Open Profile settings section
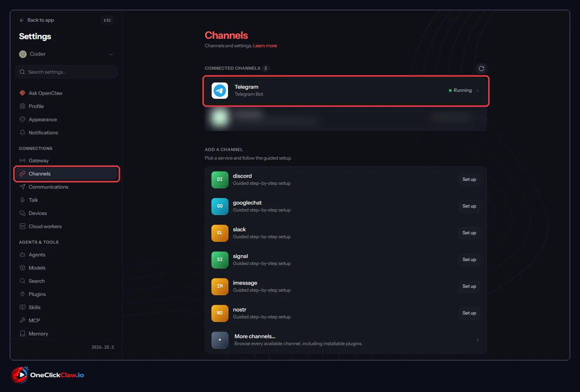Screen dimensions: 580x392 pyautogui.click(x=66, y=106)
